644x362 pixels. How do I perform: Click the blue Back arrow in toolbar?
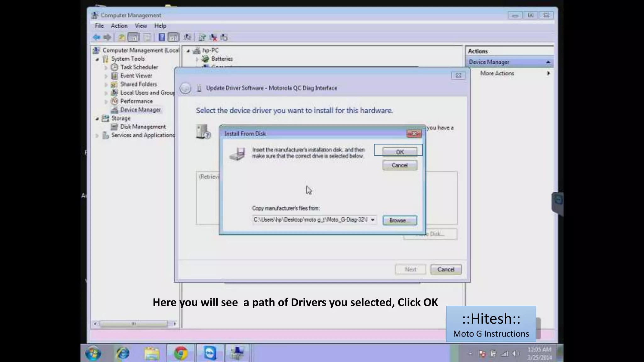coord(96,38)
